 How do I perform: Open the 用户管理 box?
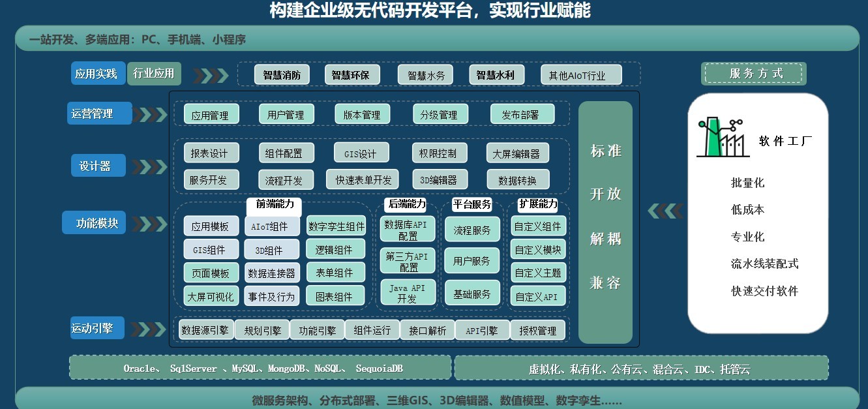coord(286,114)
